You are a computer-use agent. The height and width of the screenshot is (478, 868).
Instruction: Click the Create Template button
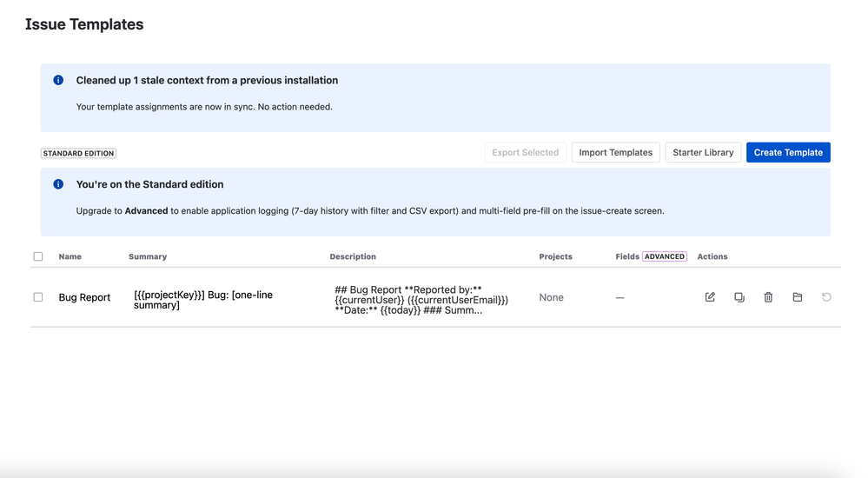[x=788, y=152]
